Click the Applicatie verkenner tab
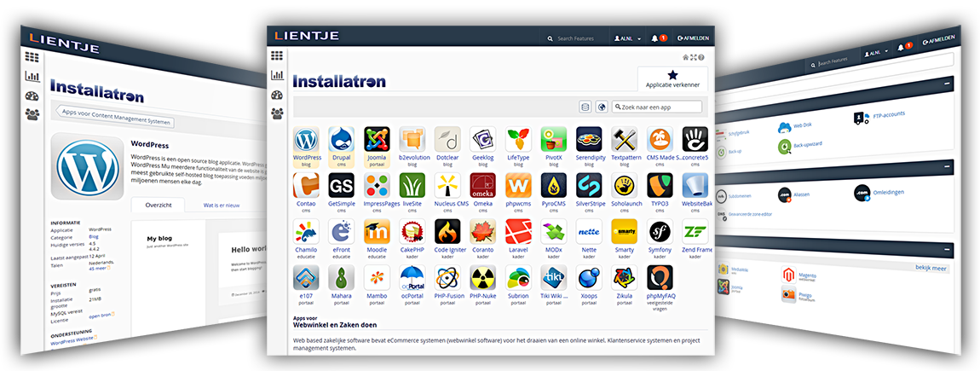Image resolution: width=980 pixels, height=371 pixels. (x=672, y=79)
